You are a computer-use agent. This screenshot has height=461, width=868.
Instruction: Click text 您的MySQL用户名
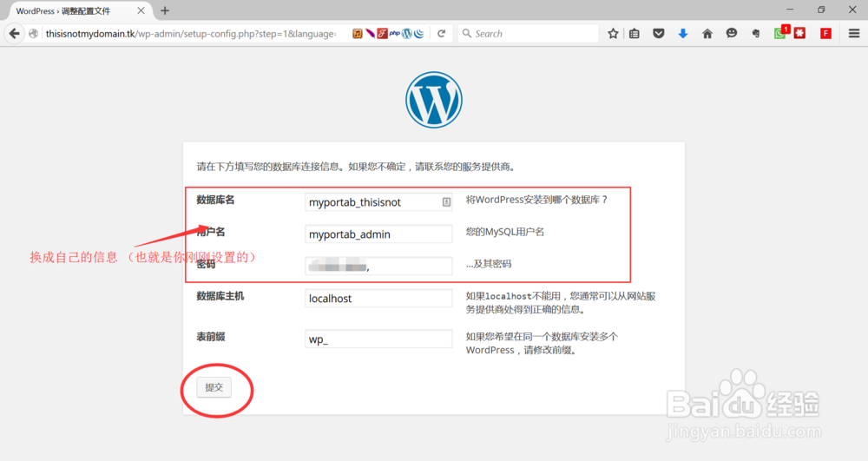505,232
